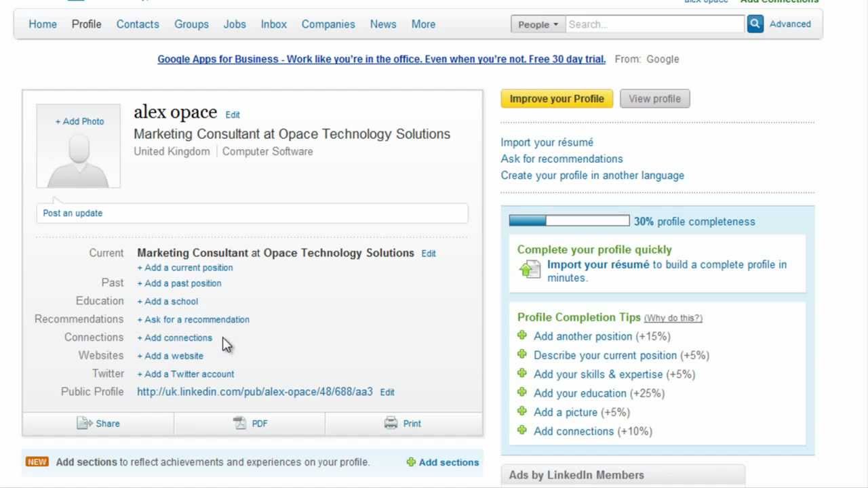Click the profile completeness progress bar

[x=570, y=220]
